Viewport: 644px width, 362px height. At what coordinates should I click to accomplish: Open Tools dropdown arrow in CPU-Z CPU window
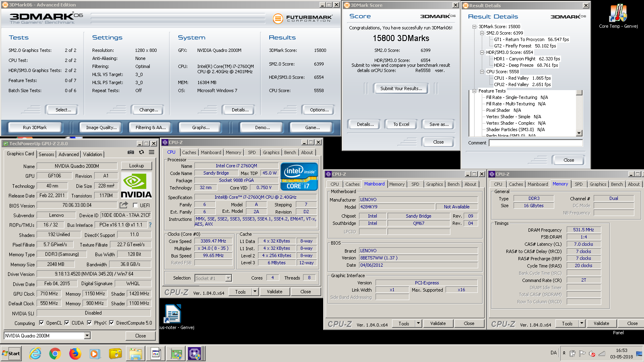(x=255, y=292)
